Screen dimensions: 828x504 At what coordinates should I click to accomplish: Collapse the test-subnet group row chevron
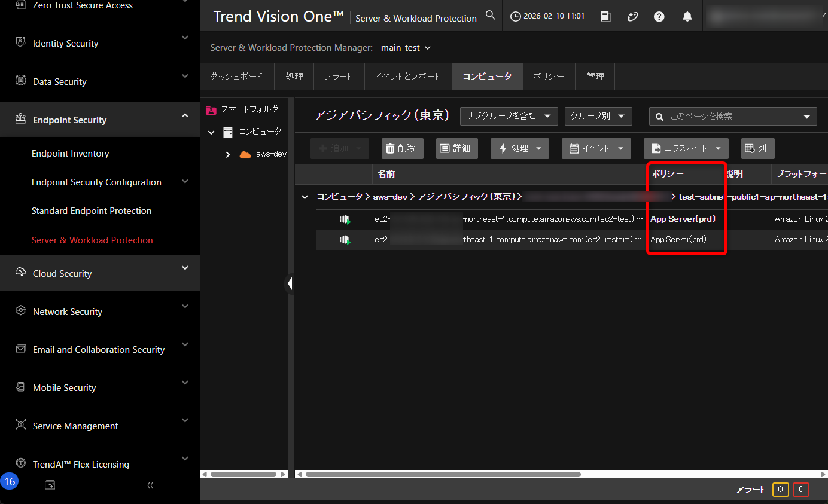[x=305, y=197]
